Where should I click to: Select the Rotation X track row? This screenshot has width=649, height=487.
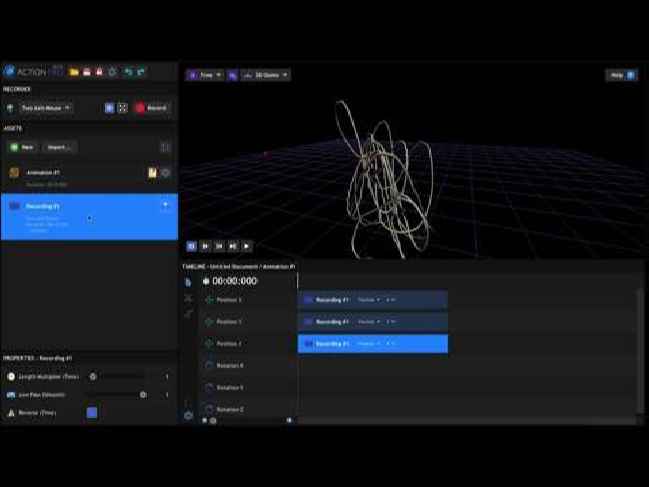point(238,366)
